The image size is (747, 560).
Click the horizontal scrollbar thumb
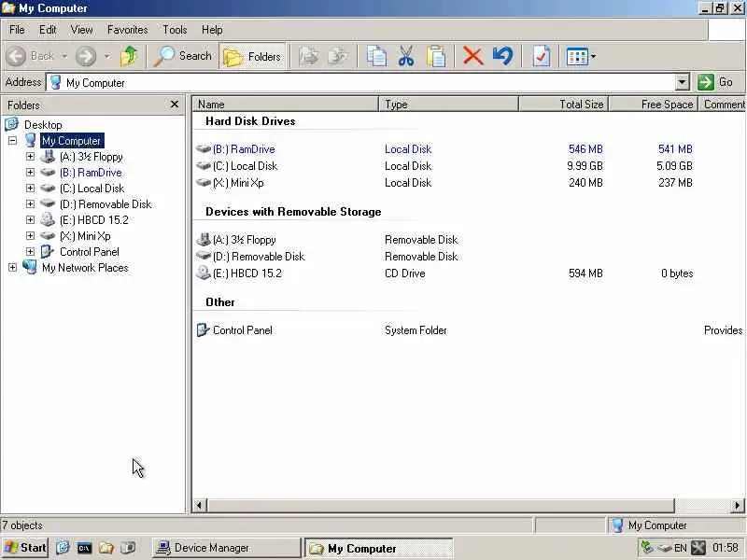(441, 505)
